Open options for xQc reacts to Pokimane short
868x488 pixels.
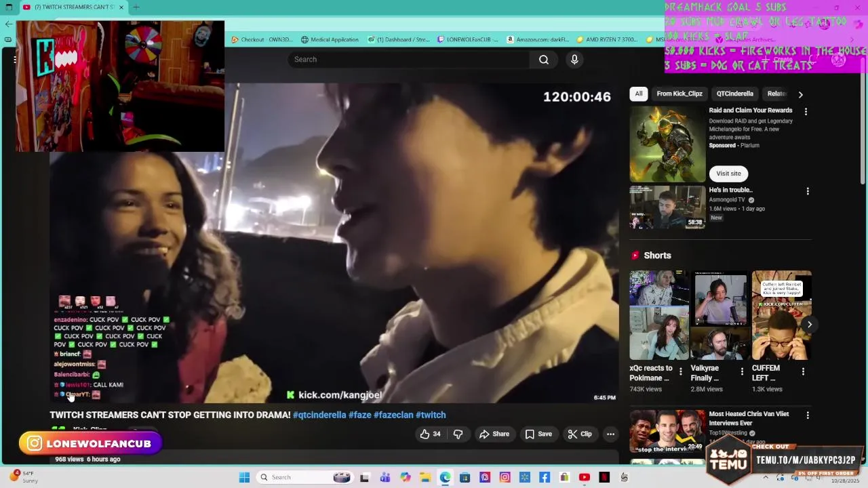[681, 371]
